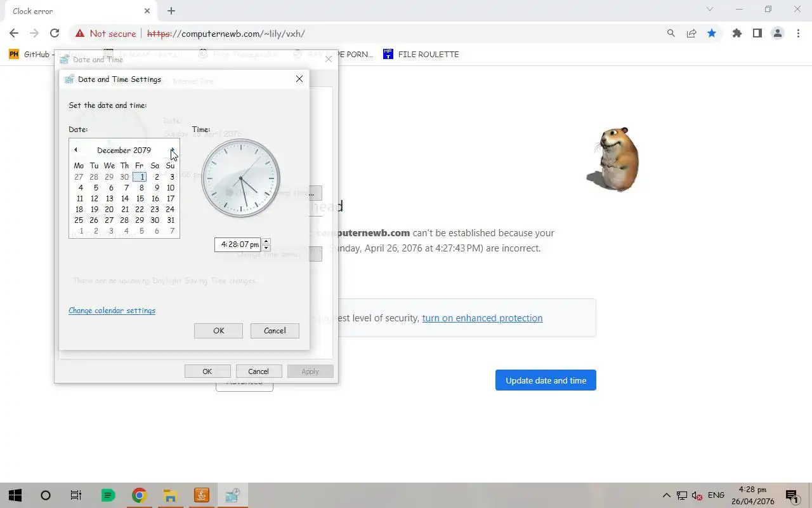Open the FILE ROULETTE bookmark
This screenshot has width=812, height=508.
[421, 54]
